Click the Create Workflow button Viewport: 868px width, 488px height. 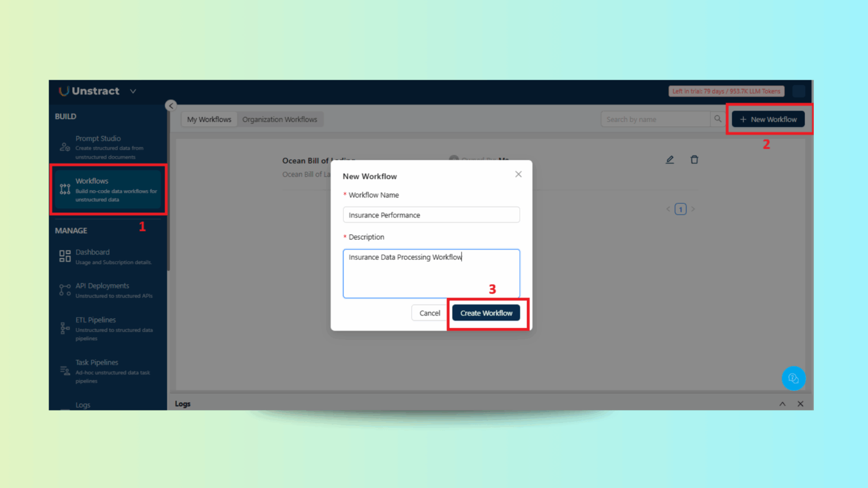click(x=486, y=312)
